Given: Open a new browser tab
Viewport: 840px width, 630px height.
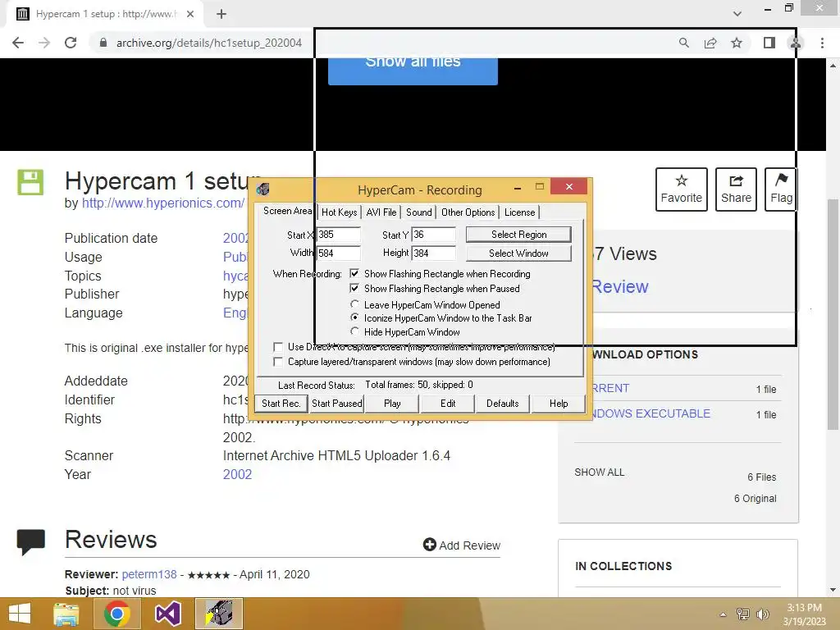Looking at the screenshot, I should (x=221, y=14).
